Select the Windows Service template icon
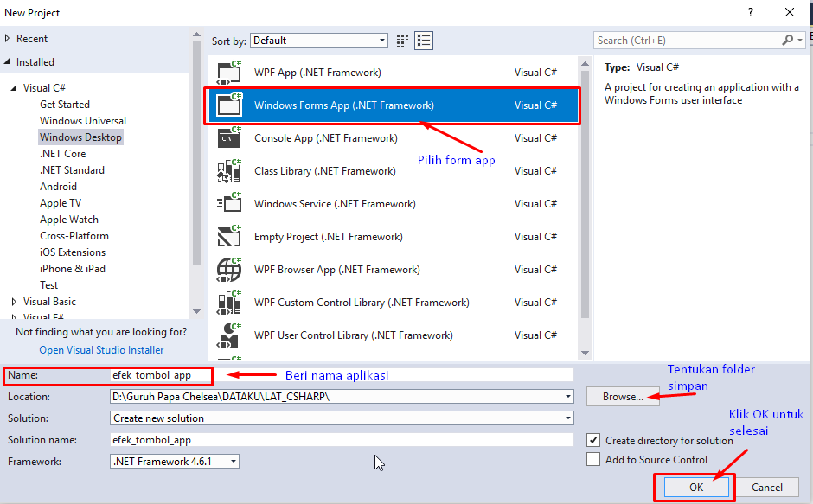This screenshot has width=813, height=504. click(x=228, y=203)
